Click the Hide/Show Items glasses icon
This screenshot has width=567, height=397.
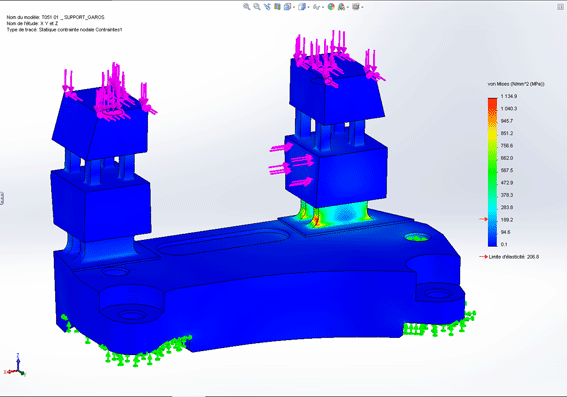click(x=317, y=7)
